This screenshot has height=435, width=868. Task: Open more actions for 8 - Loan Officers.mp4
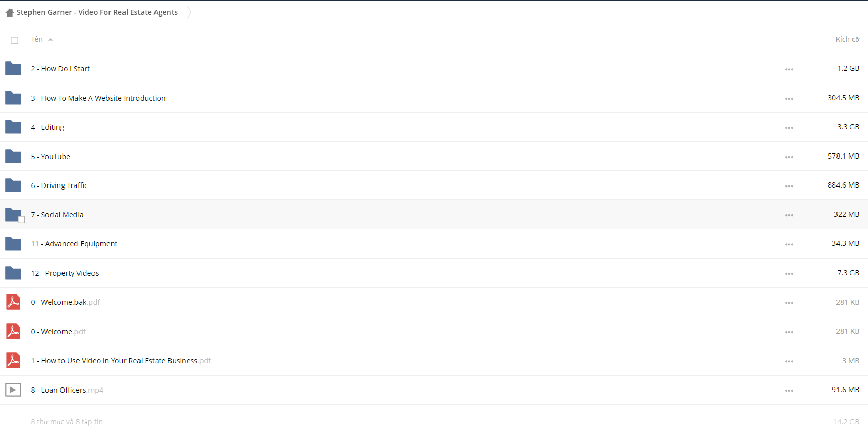789,391
